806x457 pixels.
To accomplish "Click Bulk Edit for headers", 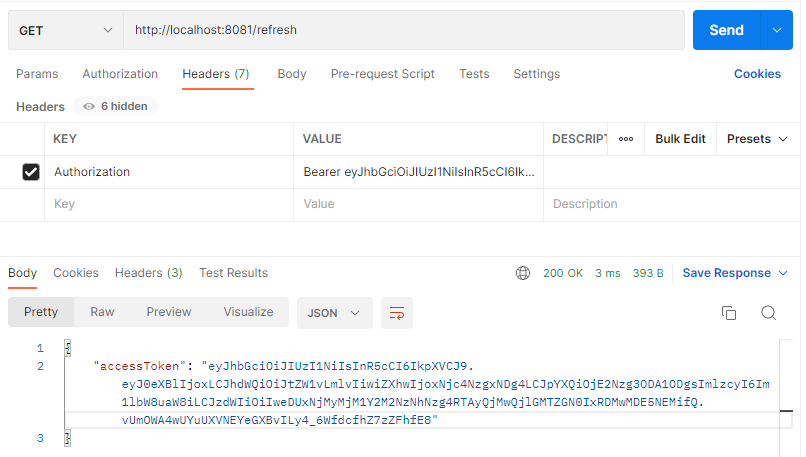I will point(680,139).
